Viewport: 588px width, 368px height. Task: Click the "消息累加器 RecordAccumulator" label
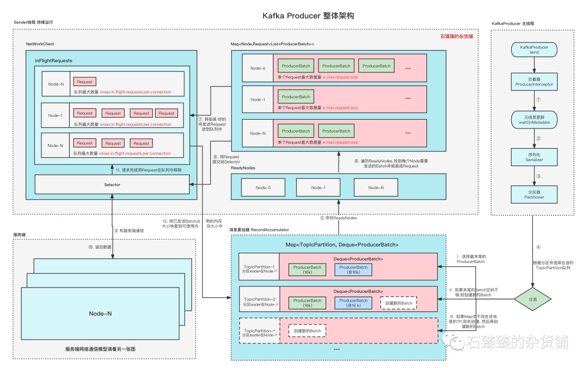coord(259,230)
